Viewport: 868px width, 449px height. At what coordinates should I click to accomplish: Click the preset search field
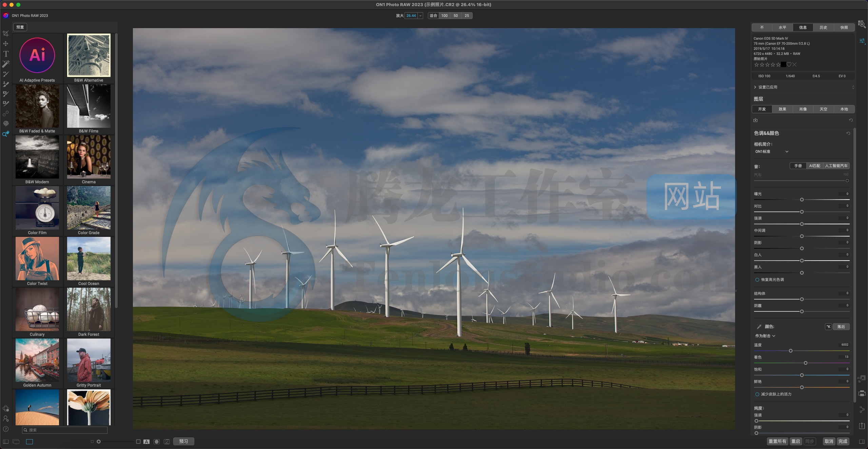click(x=65, y=430)
